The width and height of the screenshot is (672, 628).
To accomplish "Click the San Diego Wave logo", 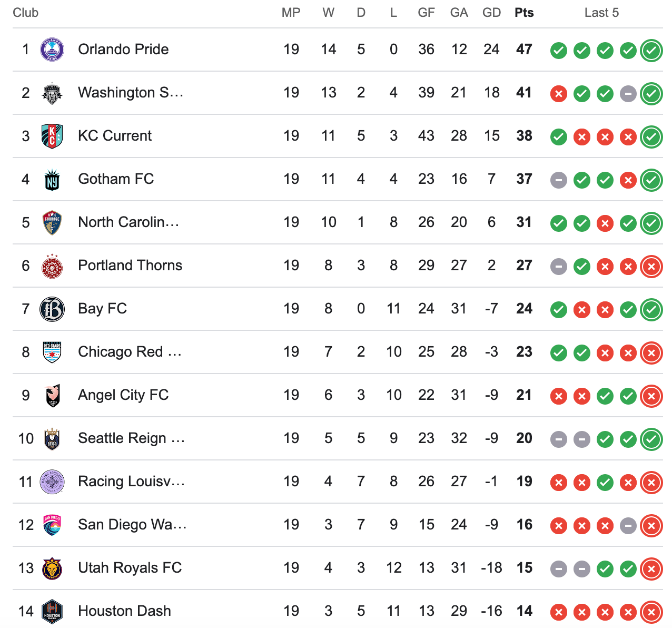I will [x=52, y=525].
